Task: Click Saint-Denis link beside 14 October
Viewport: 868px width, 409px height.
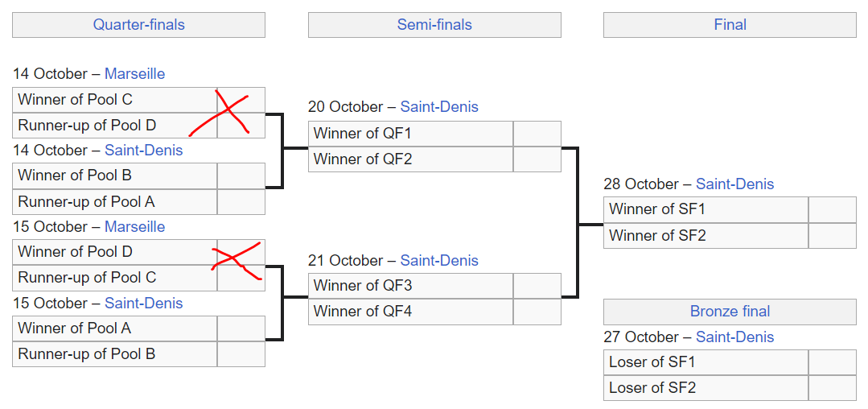Action: pos(143,151)
